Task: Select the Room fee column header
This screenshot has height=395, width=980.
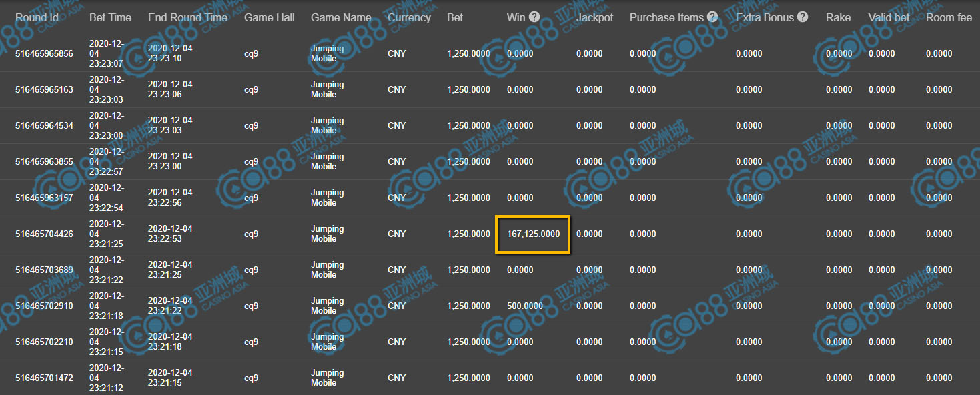Action: coord(949,17)
